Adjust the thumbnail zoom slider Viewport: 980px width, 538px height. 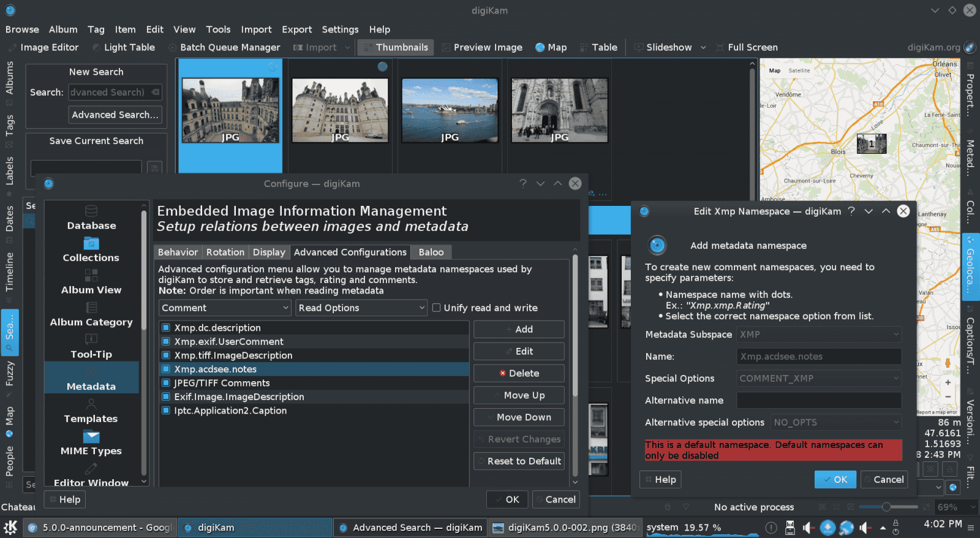point(886,507)
